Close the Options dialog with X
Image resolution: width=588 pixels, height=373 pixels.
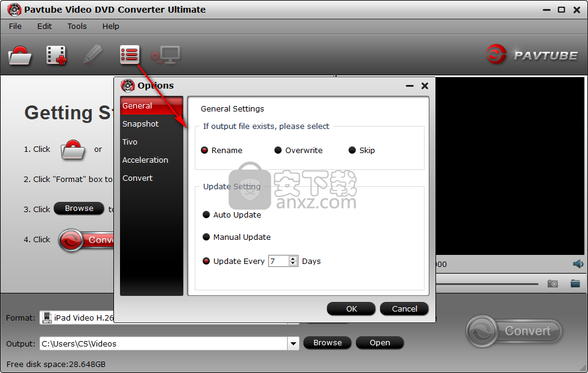tap(425, 86)
